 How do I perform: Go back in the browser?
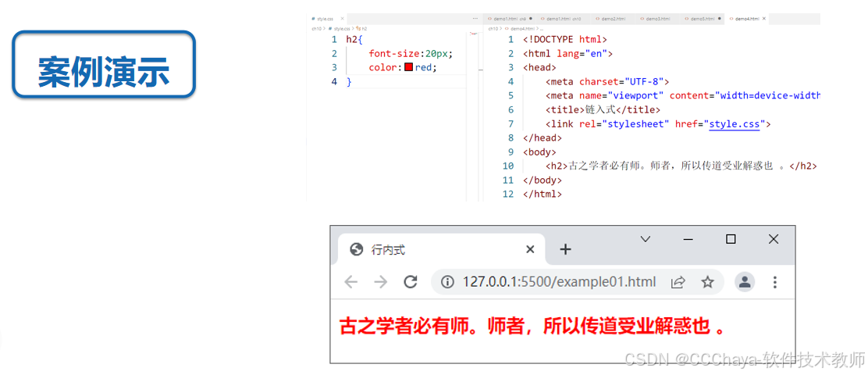(351, 283)
